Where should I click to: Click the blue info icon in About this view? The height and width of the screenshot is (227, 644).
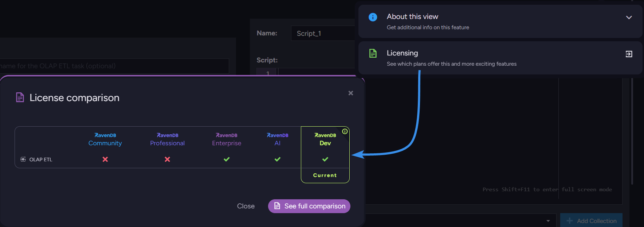coord(373,17)
